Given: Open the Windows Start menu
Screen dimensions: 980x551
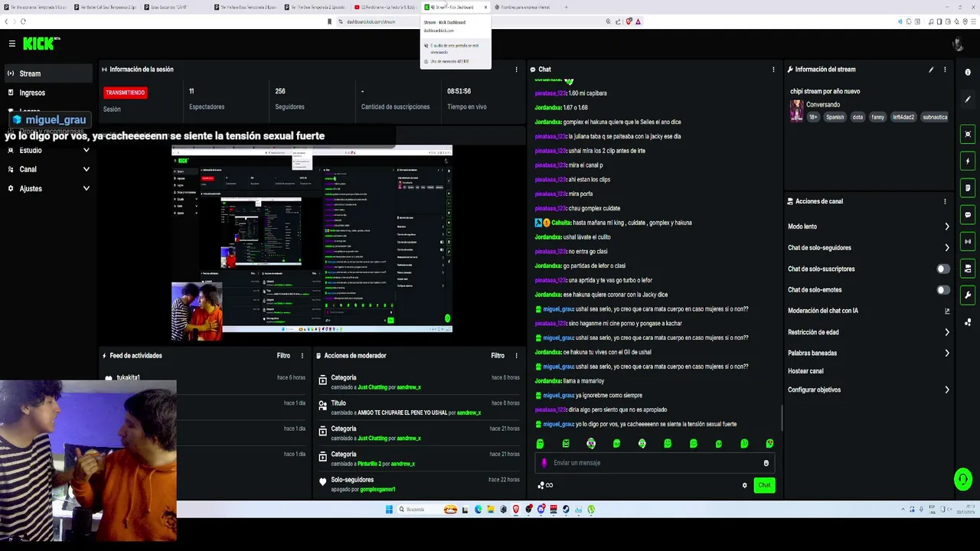Looking at the screenshot, I should (389, 510).
